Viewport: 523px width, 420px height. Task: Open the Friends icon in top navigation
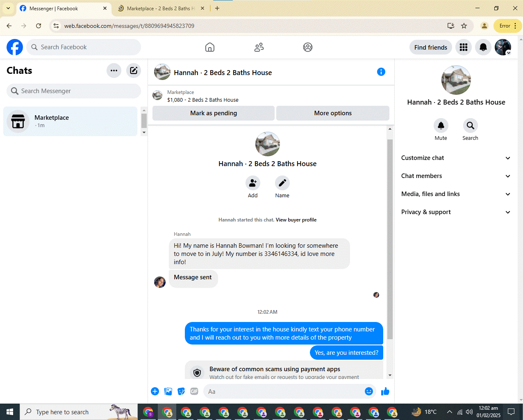[259, 47]
